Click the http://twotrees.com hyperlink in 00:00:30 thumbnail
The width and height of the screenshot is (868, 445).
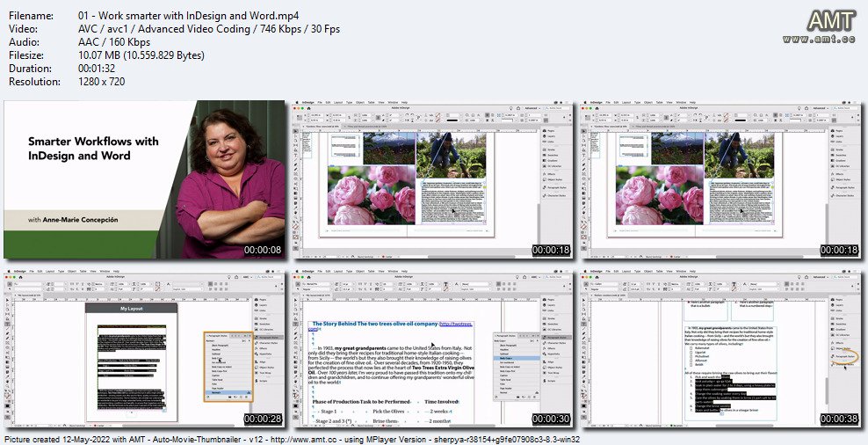456,325
